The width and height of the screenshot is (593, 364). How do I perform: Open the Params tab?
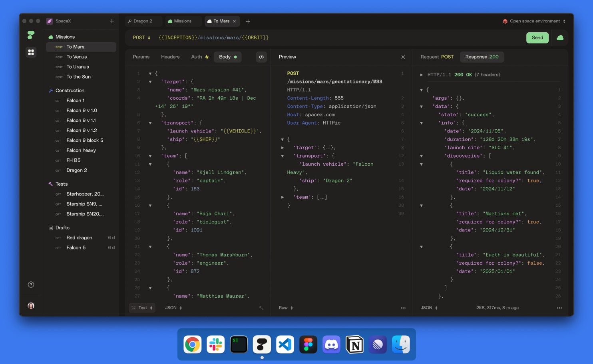click(141, 57)
